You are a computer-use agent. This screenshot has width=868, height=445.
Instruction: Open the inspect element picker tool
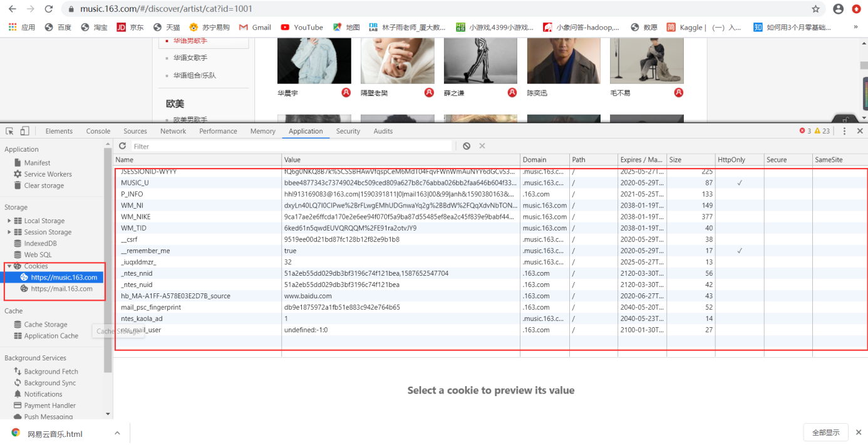tap(9, 131)
